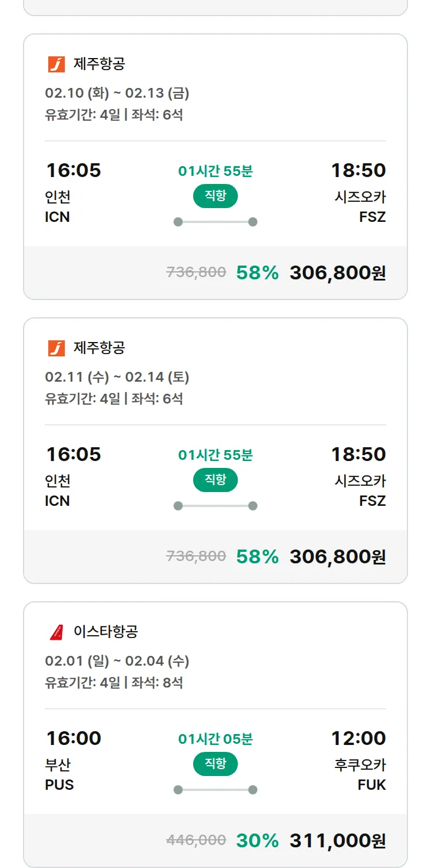
Task: Click the 이스타항공 airline name
Action: tap(106, 632)
